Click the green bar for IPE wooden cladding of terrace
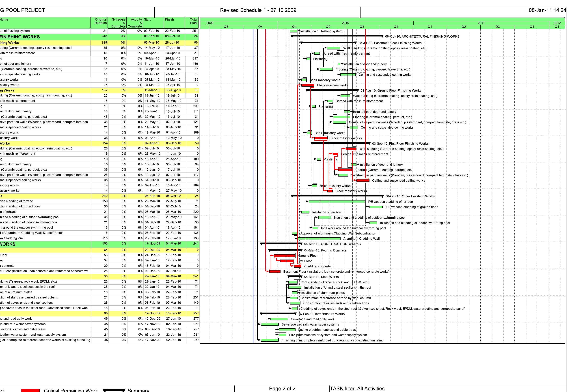Image resolution: width=570 pixels, height=392 pixels. [x=337, y=201]
